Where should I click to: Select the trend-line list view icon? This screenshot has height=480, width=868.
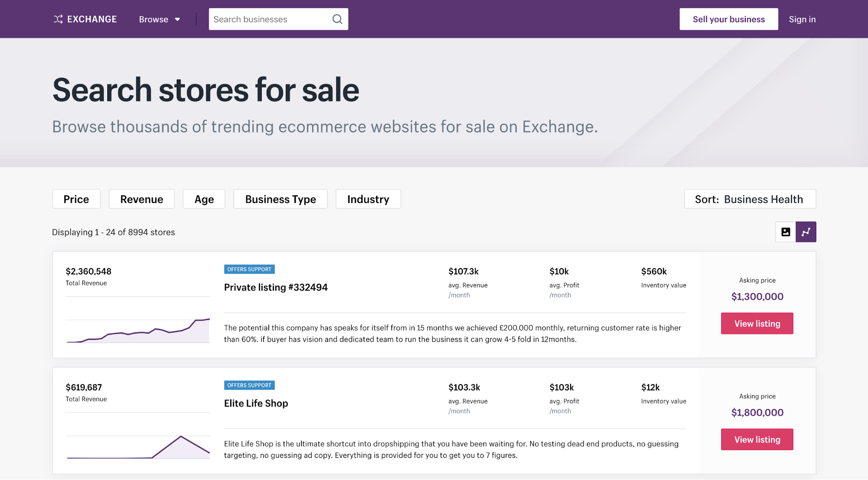click(x=806, y=232)
